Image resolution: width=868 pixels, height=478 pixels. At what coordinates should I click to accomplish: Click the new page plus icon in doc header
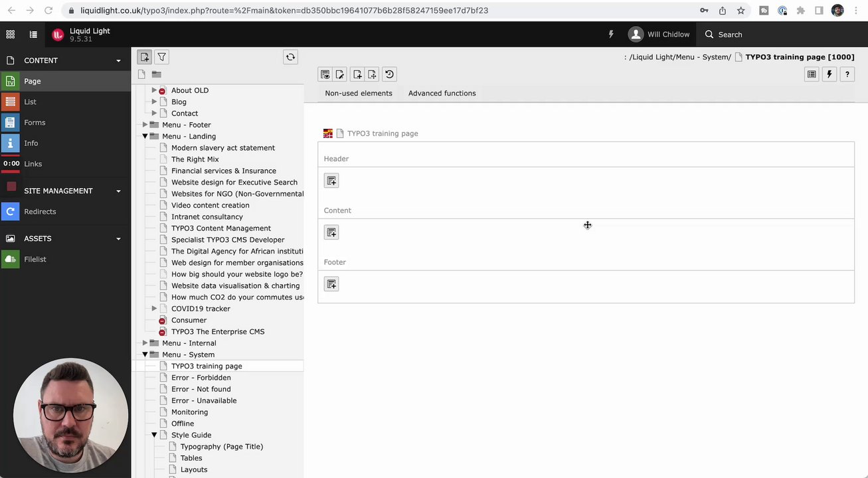coord(357,74)
